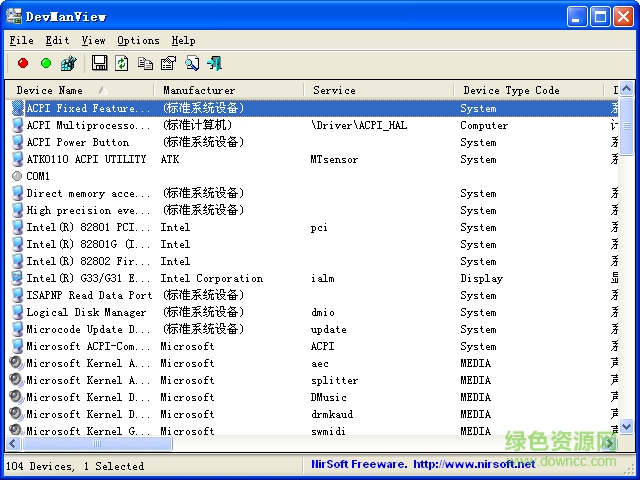Open the View menu

click(93, 40)
